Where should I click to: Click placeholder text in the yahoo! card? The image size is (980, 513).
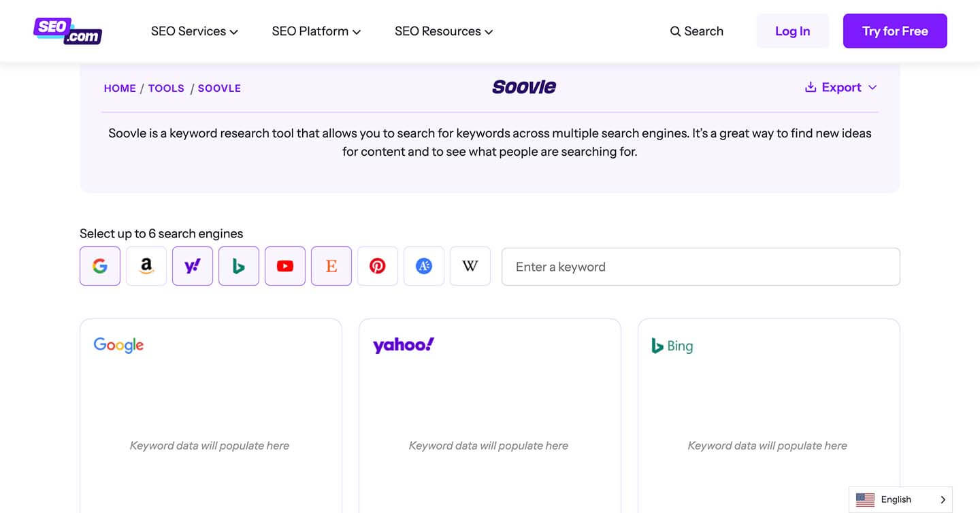click(x=489, y=446)
